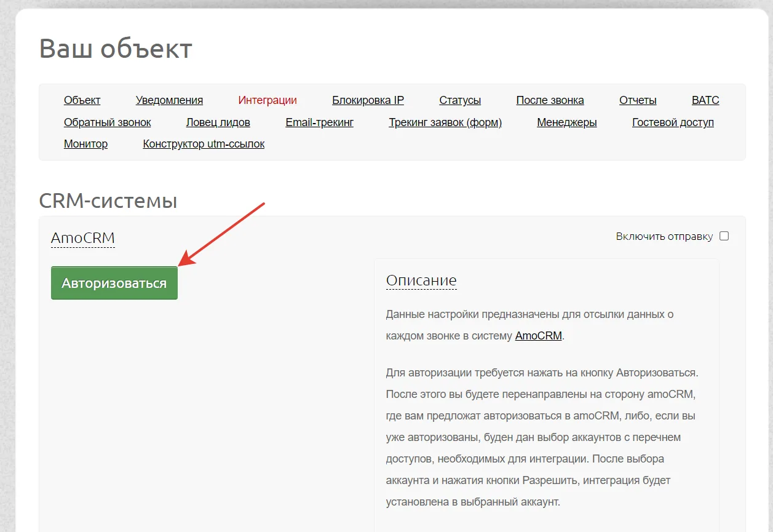Go to Отчеты tab
Image resolution: width=773 pixels, height=532 pixels.
coord(638,100)
